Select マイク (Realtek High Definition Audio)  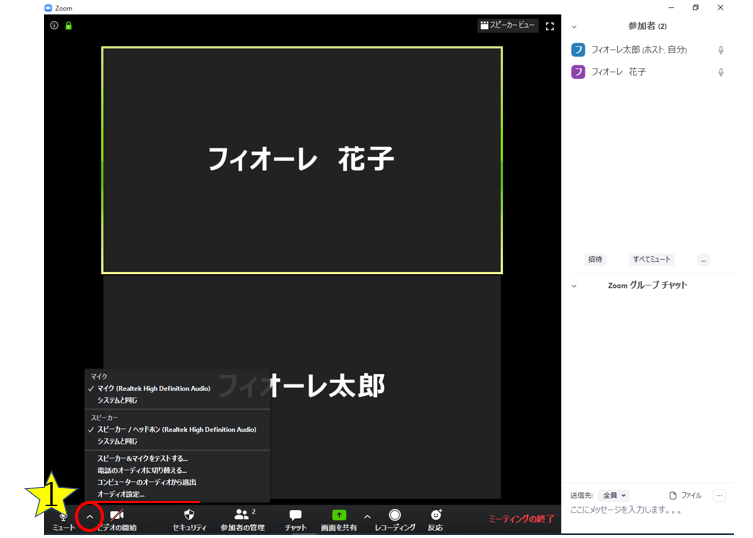click(x=154, y=388)
